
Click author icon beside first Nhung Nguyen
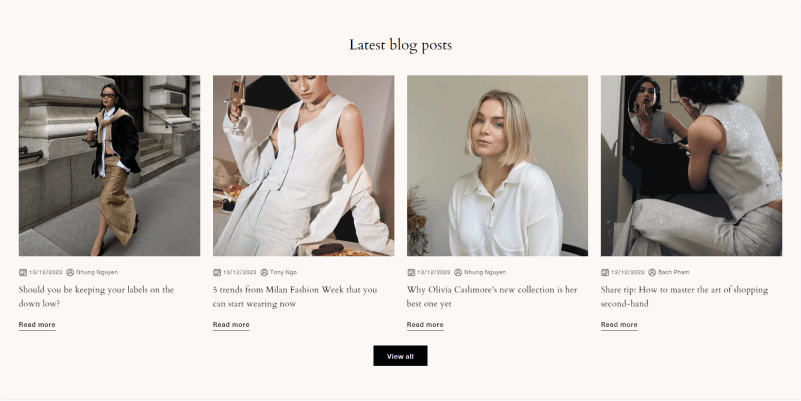[70, 272]
